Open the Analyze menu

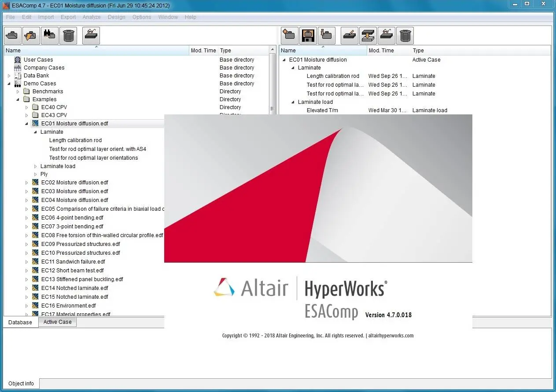point(92,17)
